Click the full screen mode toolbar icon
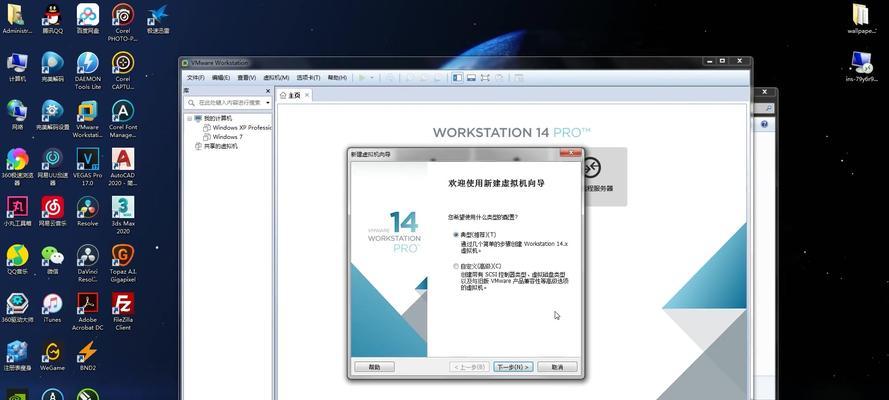This screenshot has height=400, width=889. tap(485, 78)
